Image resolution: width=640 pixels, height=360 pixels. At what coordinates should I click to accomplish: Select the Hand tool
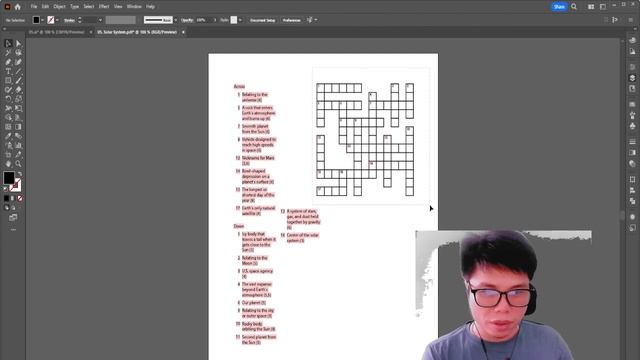8,164
